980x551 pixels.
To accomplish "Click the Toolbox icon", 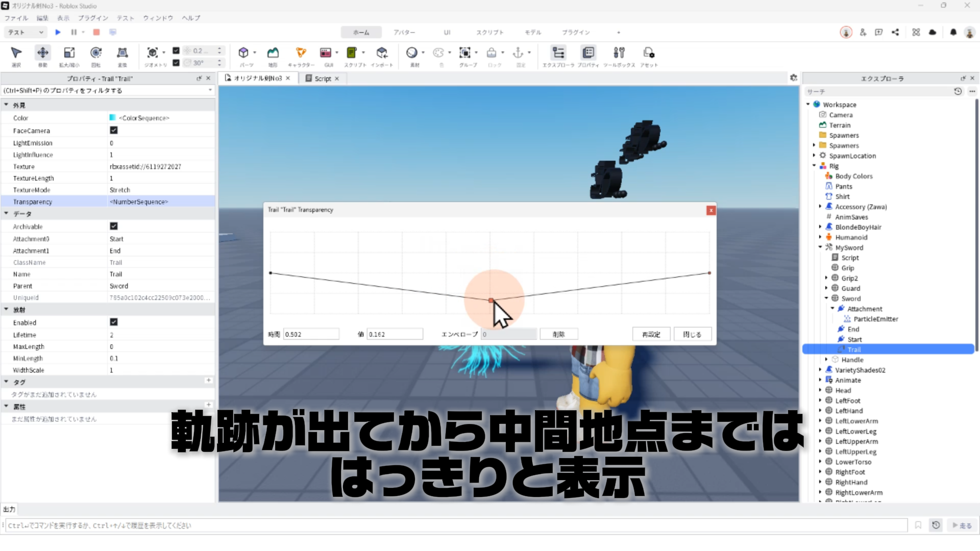I will click(x=619, y=53).
